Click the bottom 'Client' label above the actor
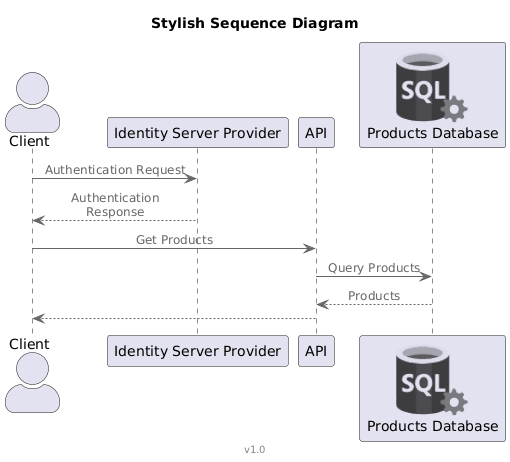510x462 pixels. tap(29, 344)
